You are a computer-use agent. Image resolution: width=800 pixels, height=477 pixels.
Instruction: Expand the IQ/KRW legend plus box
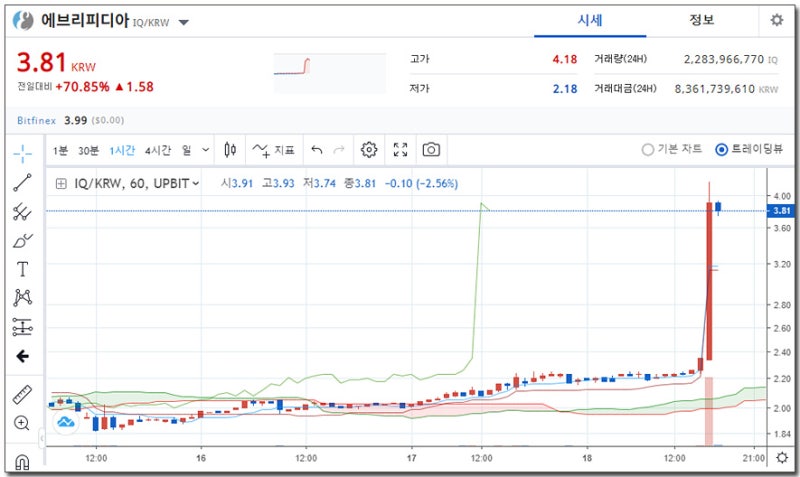[x=61, y=184]
